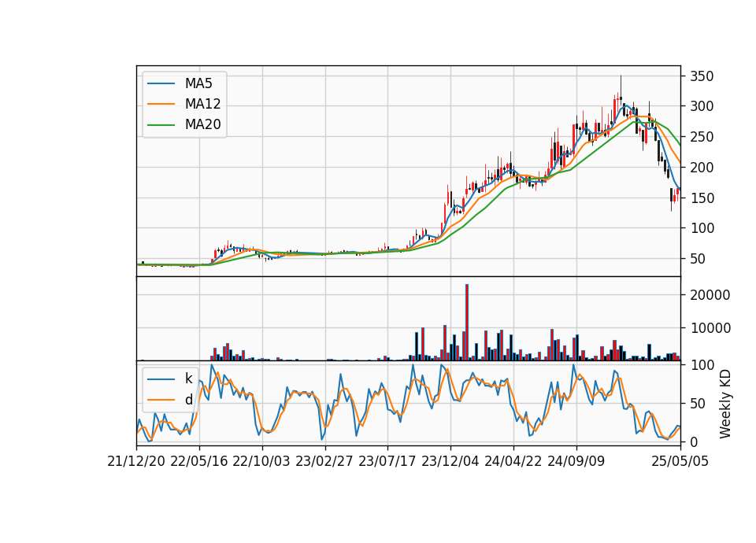The height and width of the screenshot is (543, 756).
Task: Click the 20000 volume axis tick
Action: pyautogui.click(x=710, y=295)
